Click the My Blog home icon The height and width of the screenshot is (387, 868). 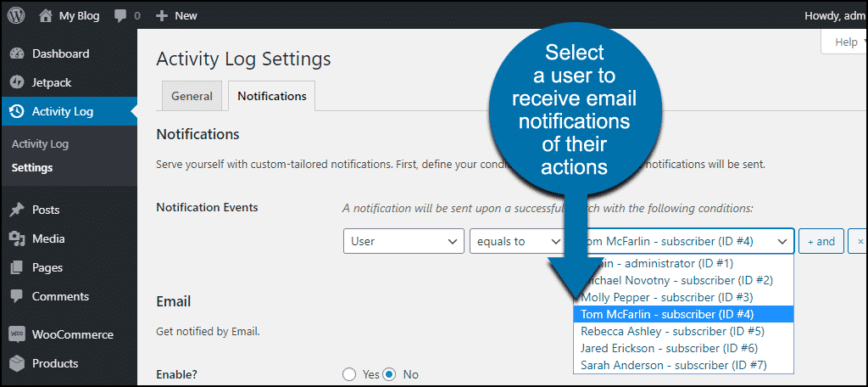[x=46, y=16]
